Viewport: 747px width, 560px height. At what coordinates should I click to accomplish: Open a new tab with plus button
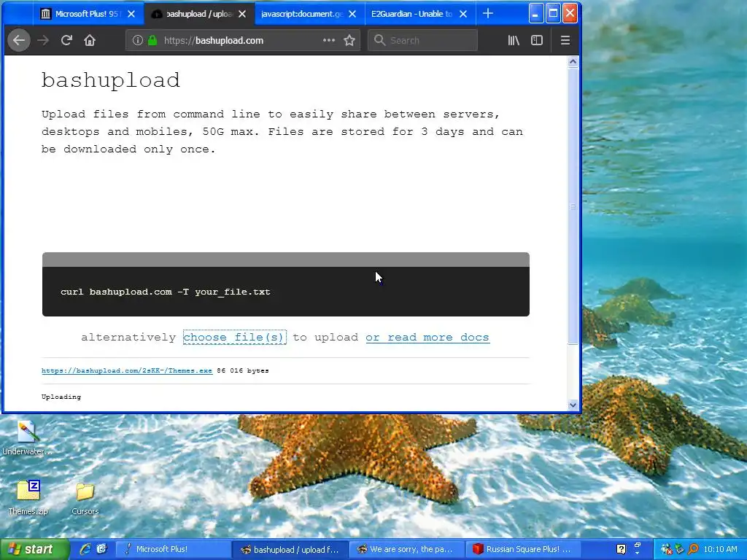click(488, 13)
